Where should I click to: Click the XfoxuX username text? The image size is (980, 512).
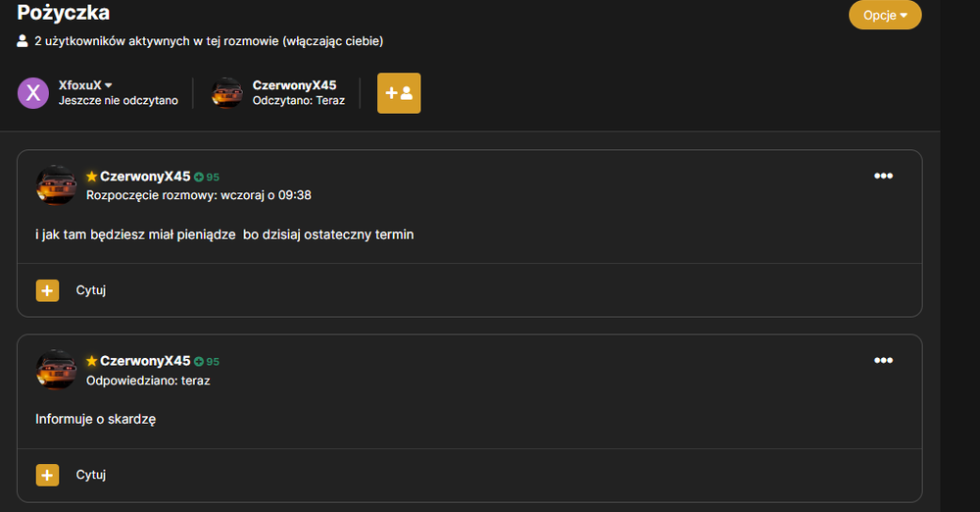[x=80, y=85]
